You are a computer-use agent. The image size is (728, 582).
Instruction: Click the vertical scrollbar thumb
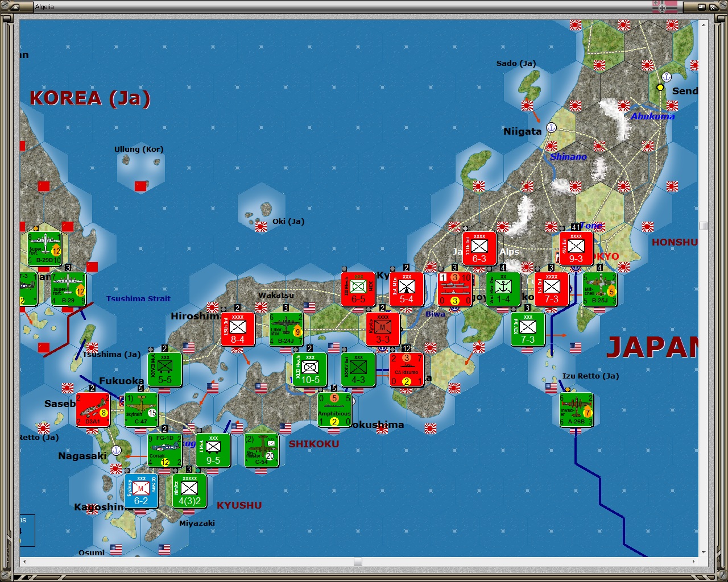tap(704, 226)
